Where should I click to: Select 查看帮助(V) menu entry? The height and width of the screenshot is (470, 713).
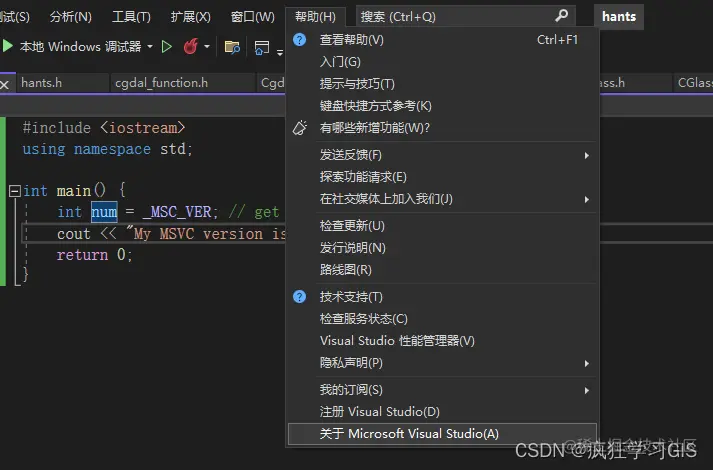[x=442, y=40]
